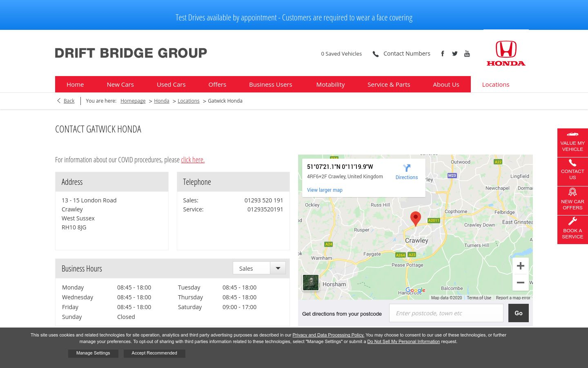Open the Facebook social icon
The width and height of the screenshot is (588, 368).
443,54
